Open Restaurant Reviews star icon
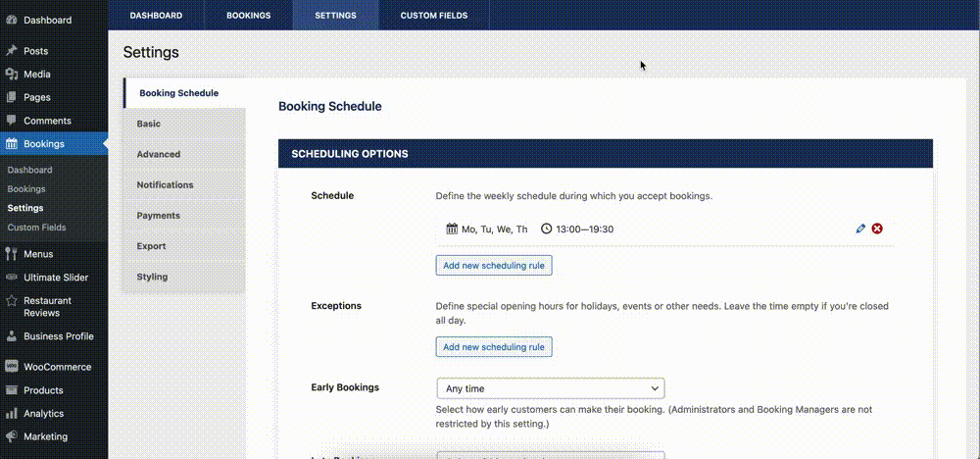The width and height of the screenshot is (980, 459). [x=11, y=301]
